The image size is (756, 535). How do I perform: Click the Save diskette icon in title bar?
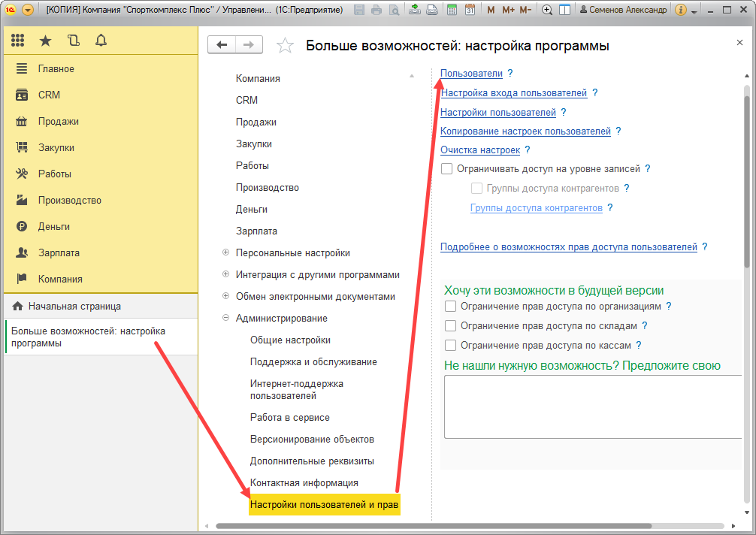[x=359, y=10]
